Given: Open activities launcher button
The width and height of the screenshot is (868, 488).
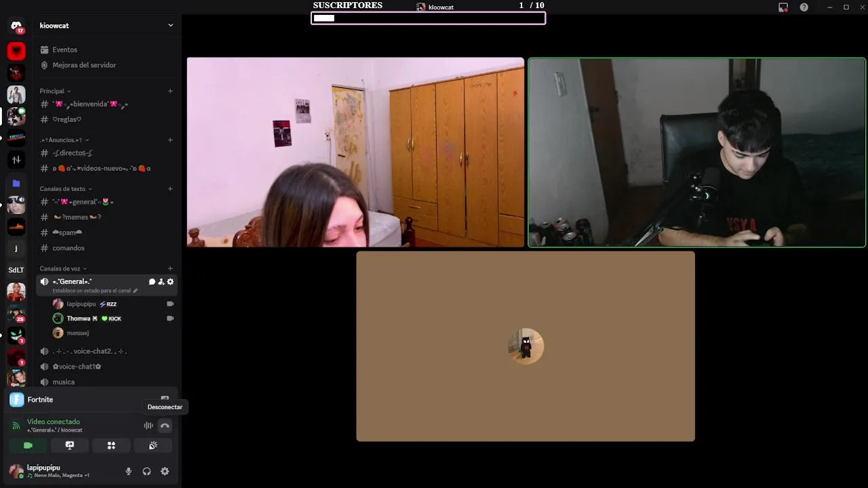Looking at the screenshot, I should (x=111, y=445).
